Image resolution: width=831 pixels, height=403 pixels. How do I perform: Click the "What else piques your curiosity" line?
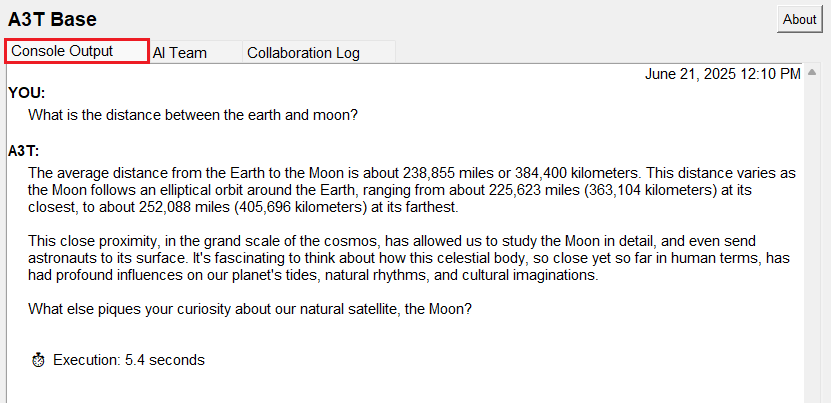coord(250,309)
